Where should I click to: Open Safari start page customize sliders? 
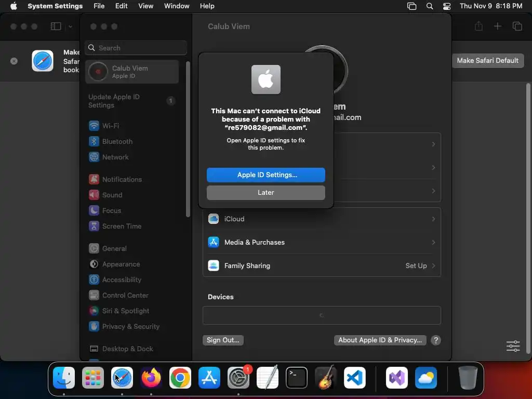tap(513, 346)
